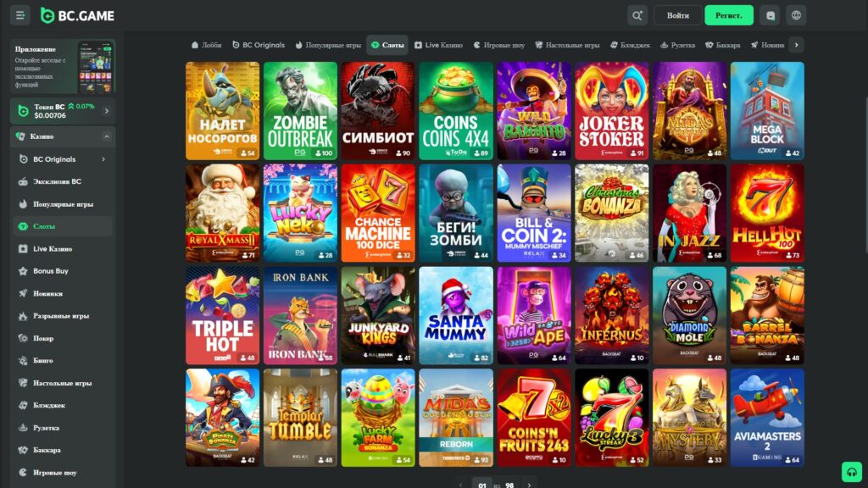Open the Coins Coins 4x4 tile

tap(455, 111)
